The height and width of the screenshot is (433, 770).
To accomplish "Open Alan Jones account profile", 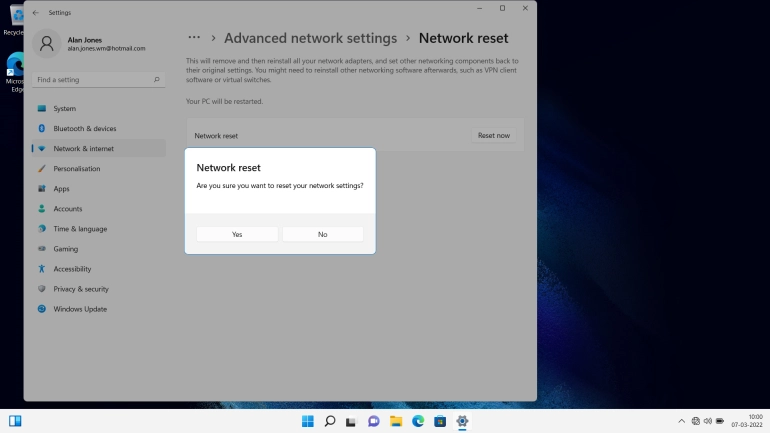I will (x=91, y=44).
